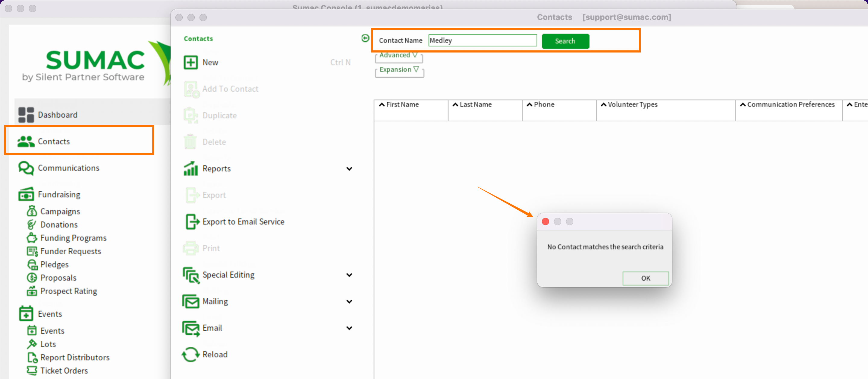Open Ticket Orders ticket icon

tap(32, 371)
